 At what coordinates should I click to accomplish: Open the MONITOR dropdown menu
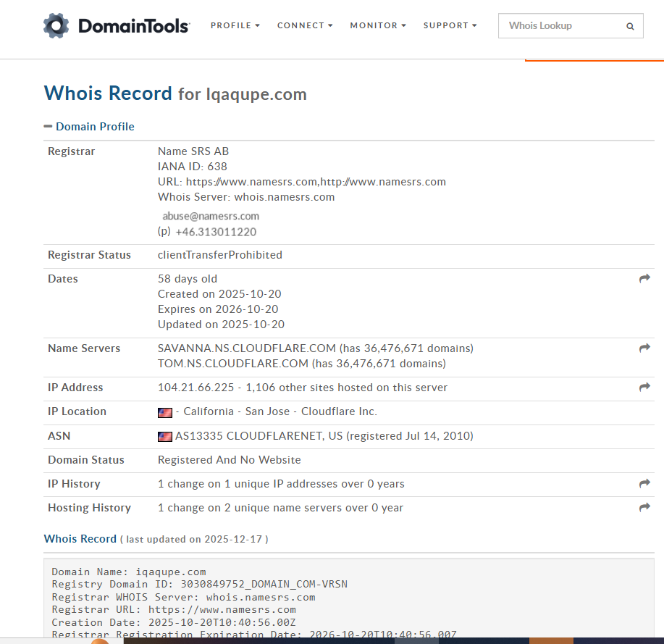click(x=378, y=25)
